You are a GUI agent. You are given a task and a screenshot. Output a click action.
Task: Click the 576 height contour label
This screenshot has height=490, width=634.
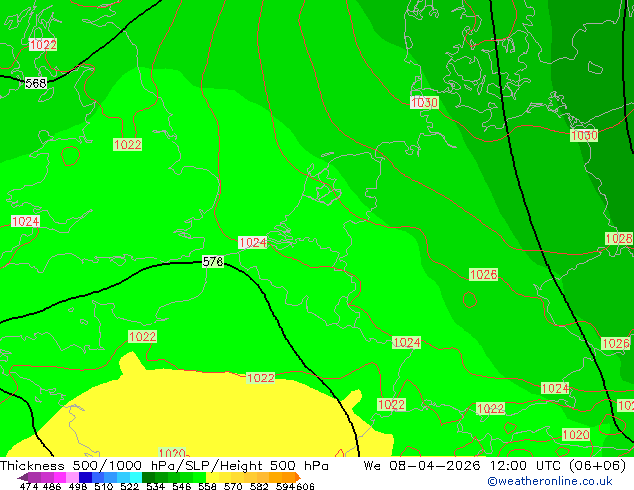(x=213, y=262)
